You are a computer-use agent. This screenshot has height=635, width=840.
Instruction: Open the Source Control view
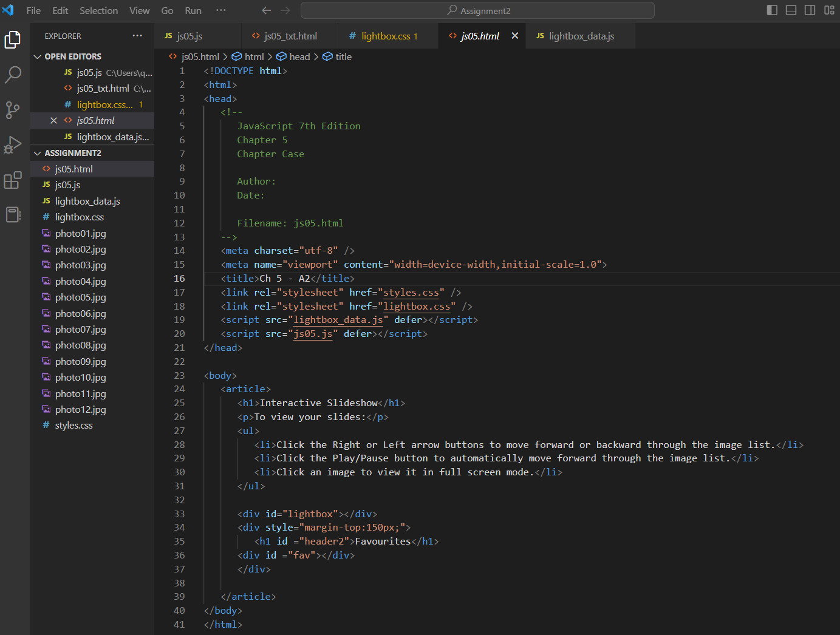tap(13, 110)
